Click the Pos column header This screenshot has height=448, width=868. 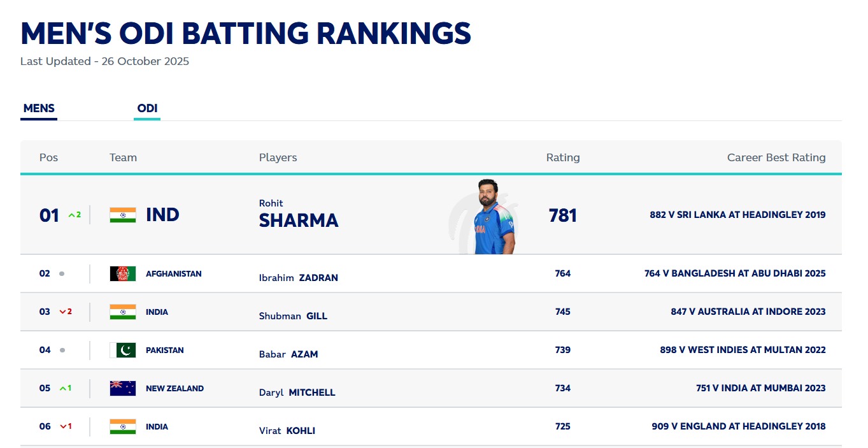click(x=48, y=157)
